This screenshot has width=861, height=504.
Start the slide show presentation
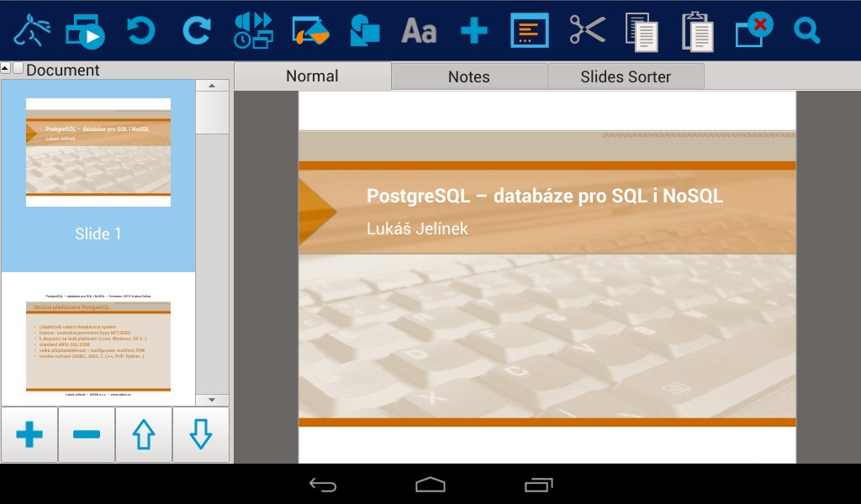point(85,31)
